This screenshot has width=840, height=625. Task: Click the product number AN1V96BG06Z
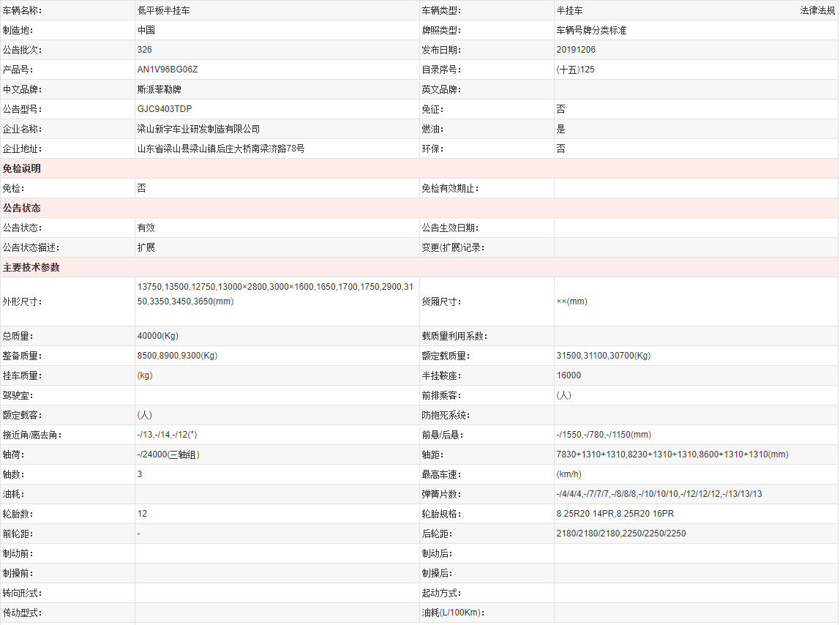pos(168,70)
